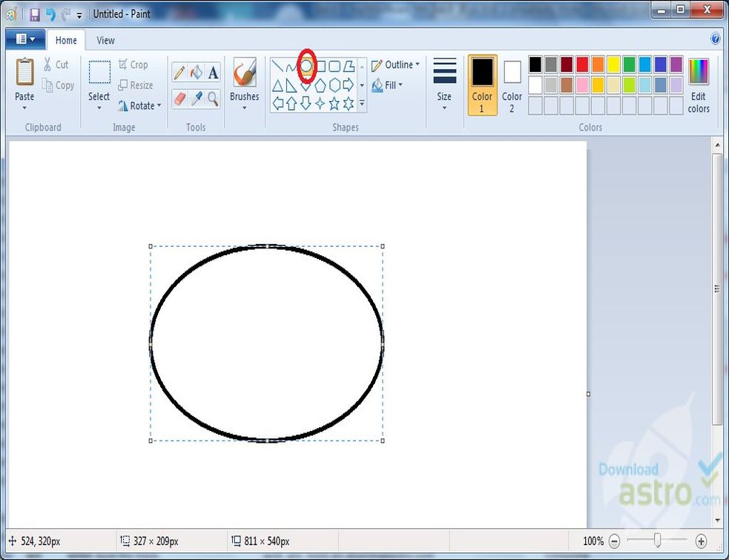Choose the Fill with color bucket tool
This screenshot has height=560, width=729.
197,73
